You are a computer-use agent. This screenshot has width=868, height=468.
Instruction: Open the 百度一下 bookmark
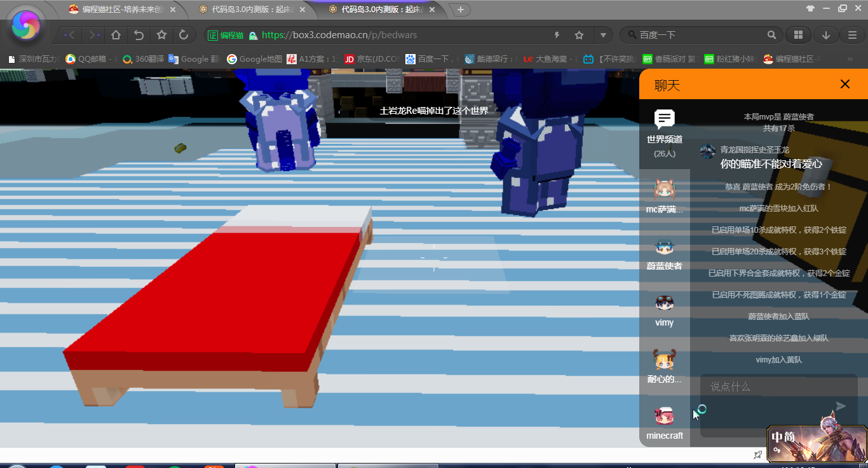click(431, 59)
